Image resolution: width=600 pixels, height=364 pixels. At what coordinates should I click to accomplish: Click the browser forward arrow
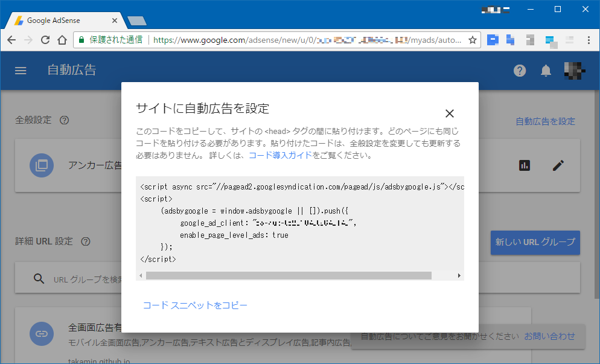point(28,40)
